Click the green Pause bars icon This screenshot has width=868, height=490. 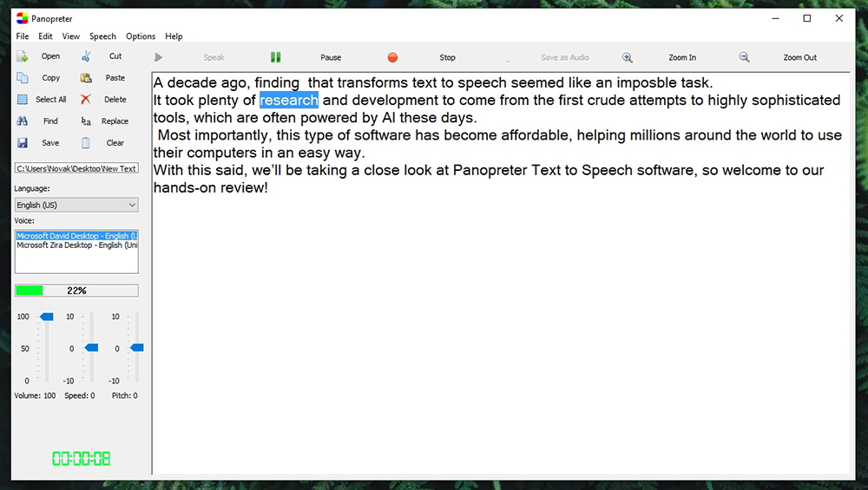click(x=276, y=57)
